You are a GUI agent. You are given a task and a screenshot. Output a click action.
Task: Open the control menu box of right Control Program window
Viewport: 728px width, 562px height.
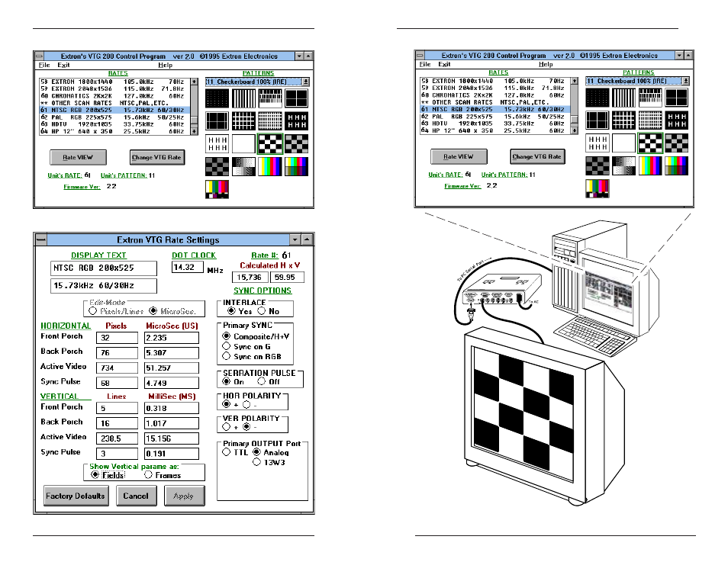[x=420, y=55]
